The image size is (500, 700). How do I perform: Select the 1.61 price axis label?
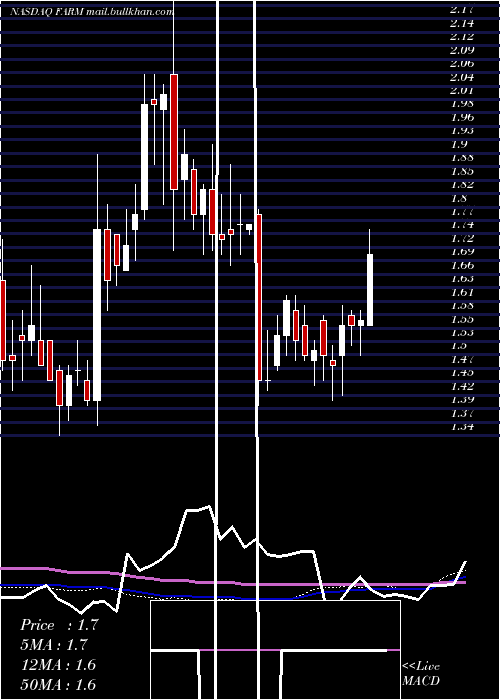(462, 292)
